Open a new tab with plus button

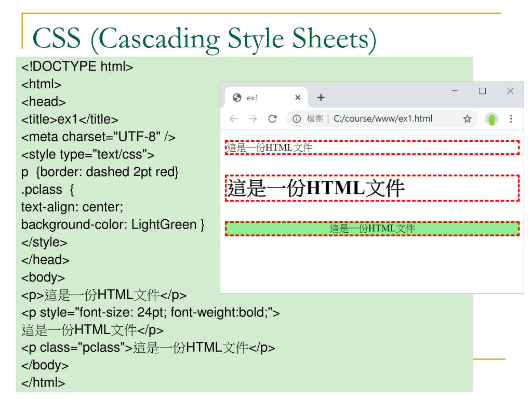(321, 98)
